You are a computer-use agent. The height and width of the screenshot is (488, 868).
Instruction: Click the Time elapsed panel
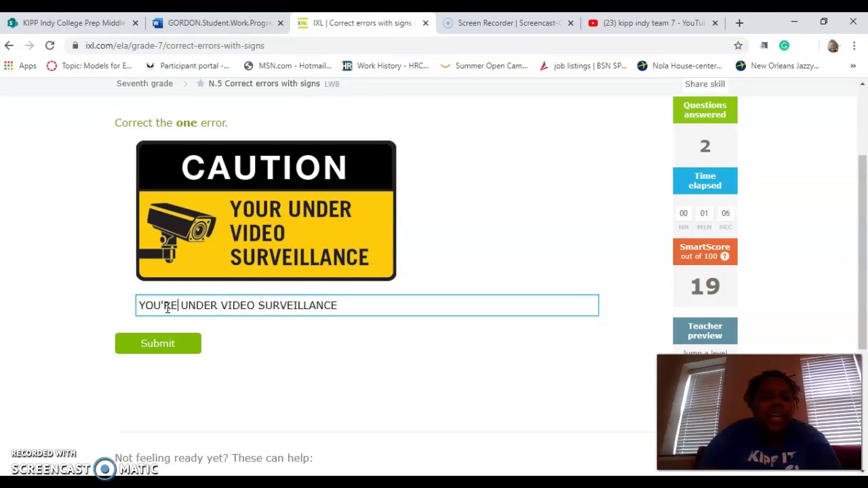click(705, 180)
